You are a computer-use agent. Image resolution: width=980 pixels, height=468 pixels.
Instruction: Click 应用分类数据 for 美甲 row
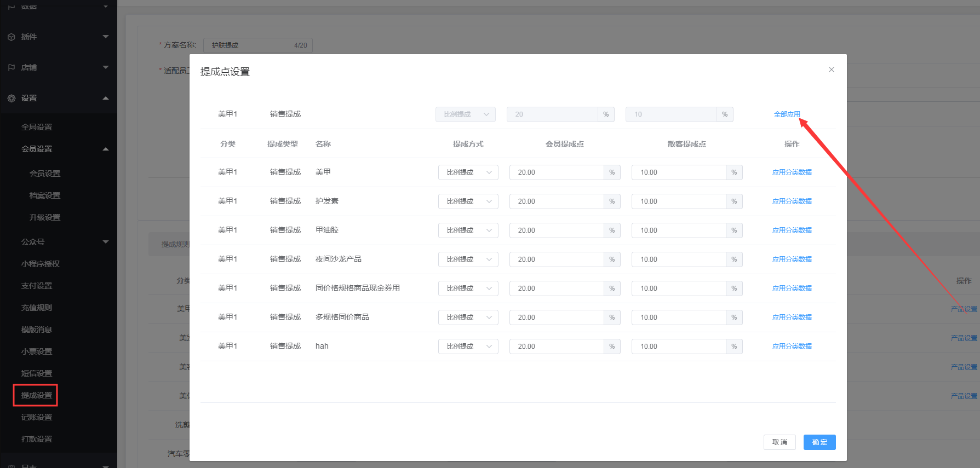(x=792, y=172)
